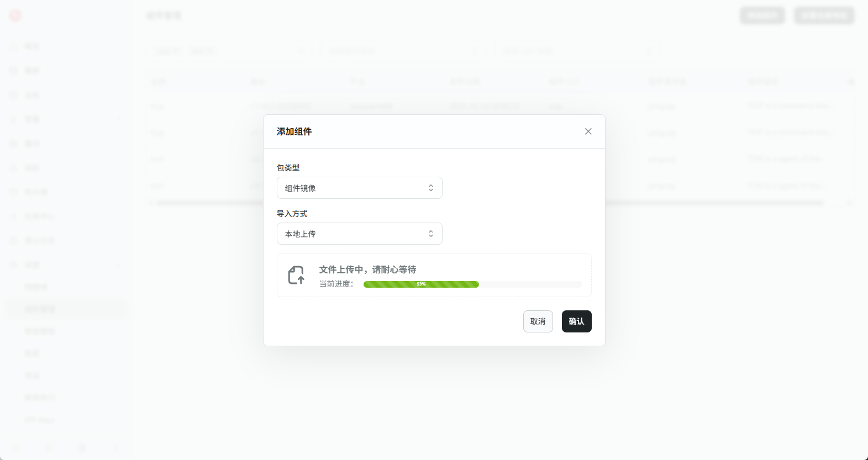This screenshot has width=868, height=460.
Task: Click the 53% progress label
Action: (x=421, y=284)
